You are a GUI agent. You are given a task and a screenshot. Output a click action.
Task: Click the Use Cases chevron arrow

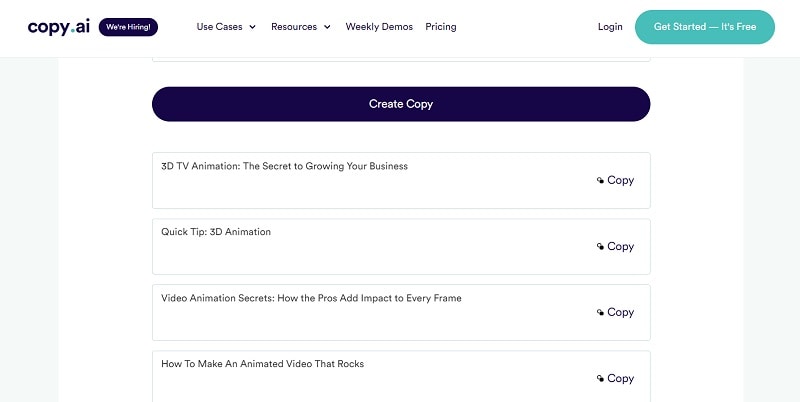252,27
